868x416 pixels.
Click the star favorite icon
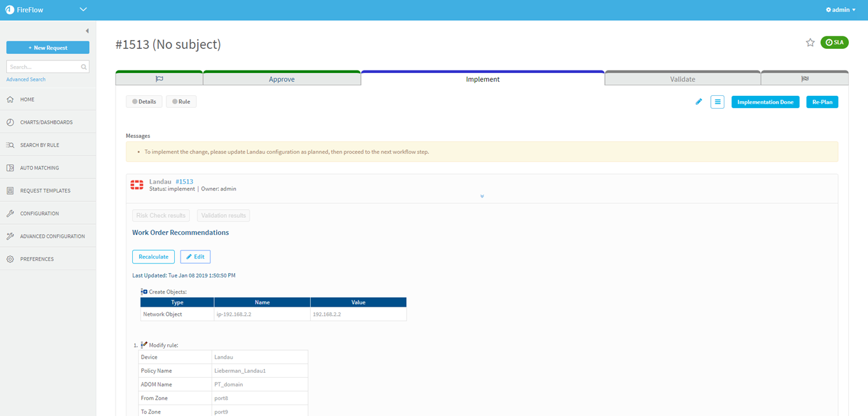(810, 43)
